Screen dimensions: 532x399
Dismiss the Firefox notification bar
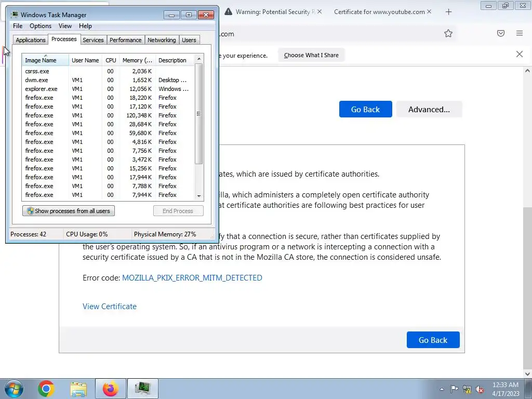[x=520, y=54]
